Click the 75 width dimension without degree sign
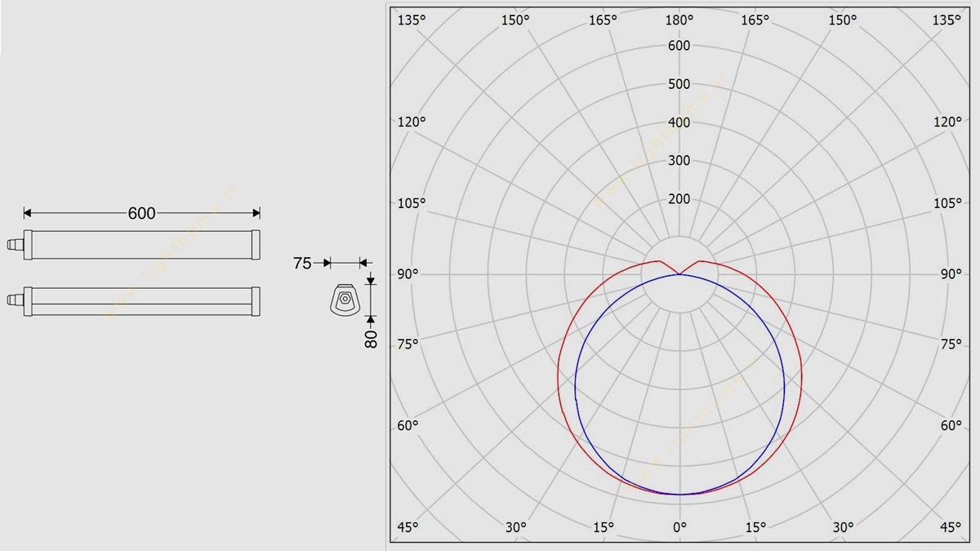This screenshot has width=980, height=551. pos(302,263)
